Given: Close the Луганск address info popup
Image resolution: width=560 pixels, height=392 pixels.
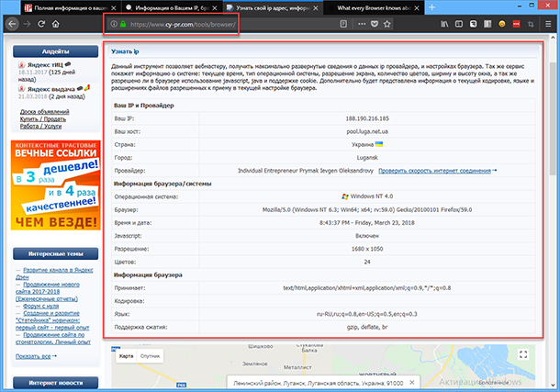Looking at the screenshot, I should coord(412,382).
